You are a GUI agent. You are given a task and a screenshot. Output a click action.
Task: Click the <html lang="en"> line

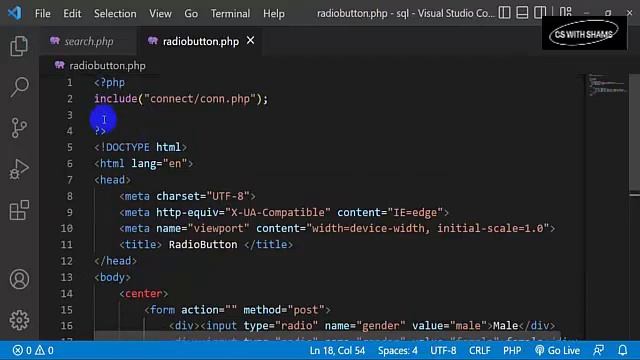point(143,164)
